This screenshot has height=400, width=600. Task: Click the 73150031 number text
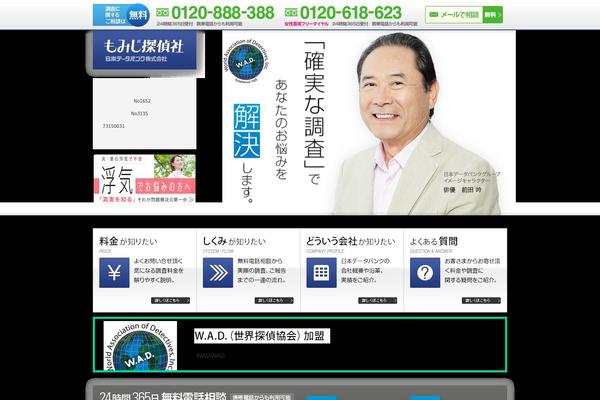tap(114, 126)
